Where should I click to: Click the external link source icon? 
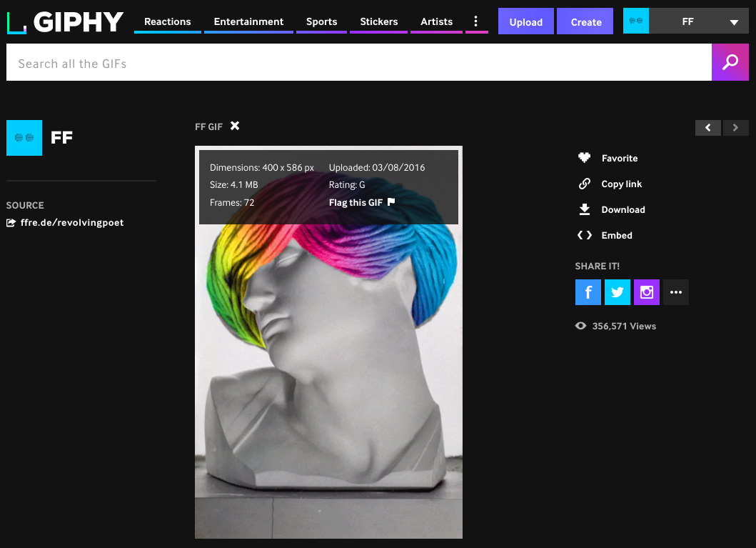(x=11, y=222)
